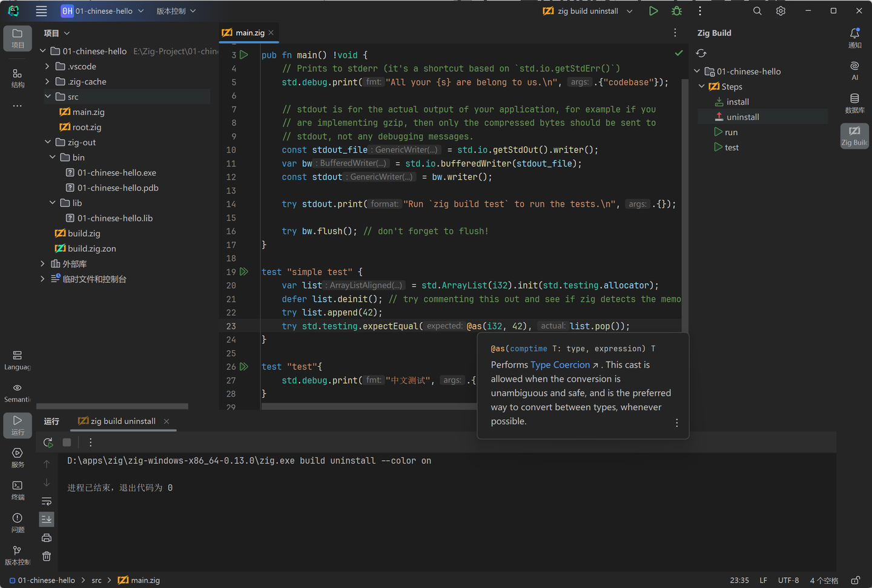Toggle soft-wrap in the run console
Viewport: 872px width, 588px height.
pyautogui.click(x=47, y=501)
